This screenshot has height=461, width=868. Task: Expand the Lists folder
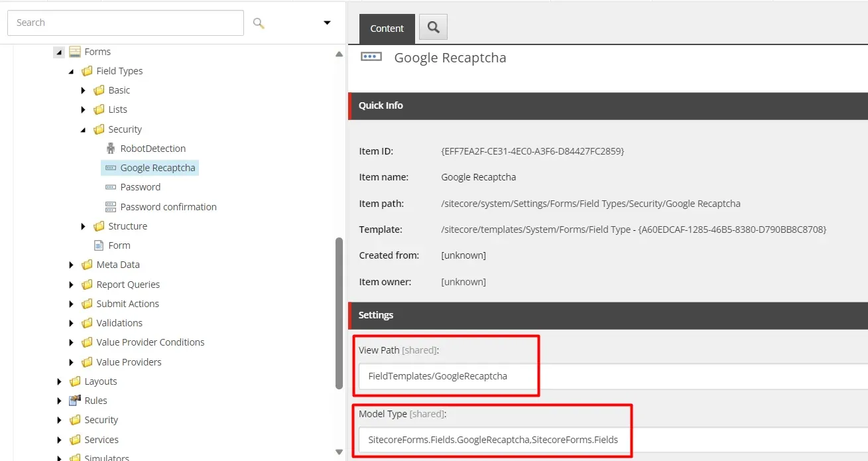(84, 109)
